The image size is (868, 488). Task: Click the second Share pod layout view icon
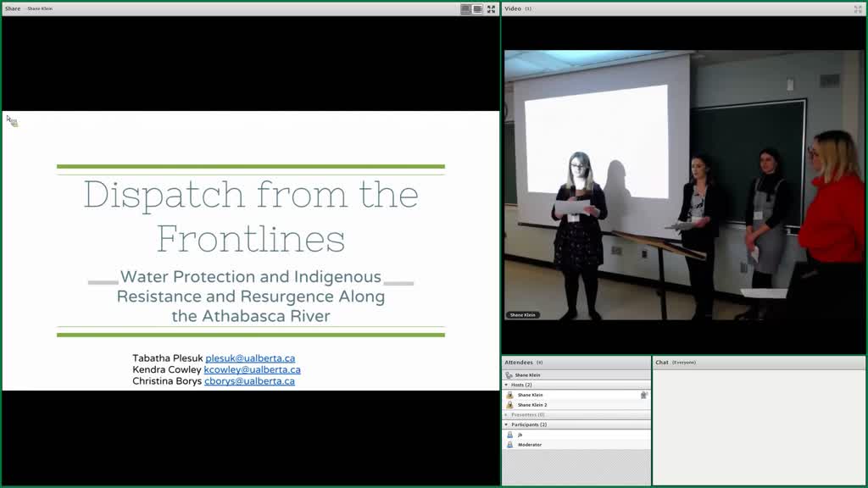pyautogui.click(x=477, y=8)
